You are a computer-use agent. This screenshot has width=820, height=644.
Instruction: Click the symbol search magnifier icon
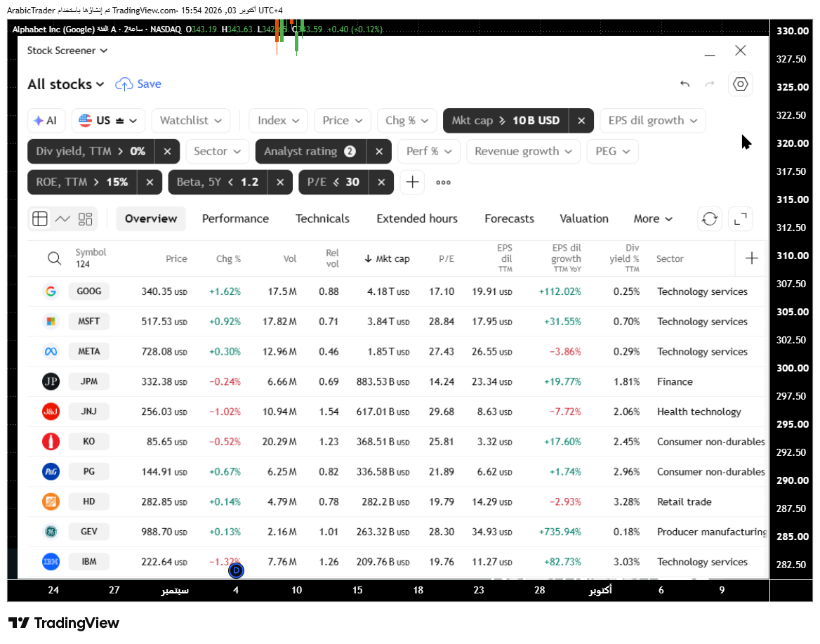click(x=54, y=258)
